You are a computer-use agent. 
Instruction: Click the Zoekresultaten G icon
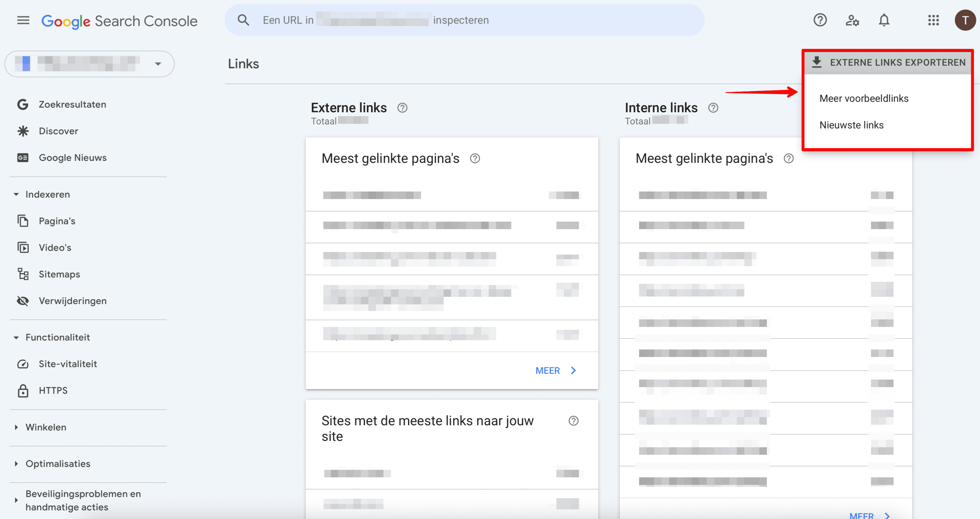(23, 105)
